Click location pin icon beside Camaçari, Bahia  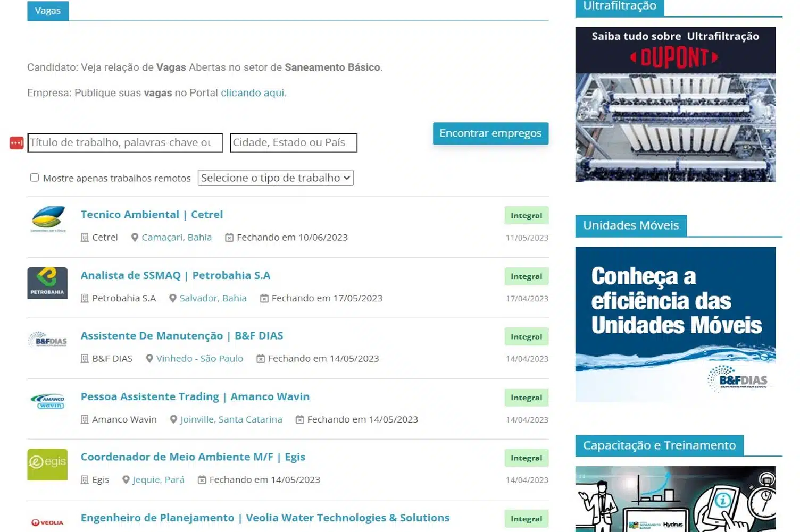135,238
